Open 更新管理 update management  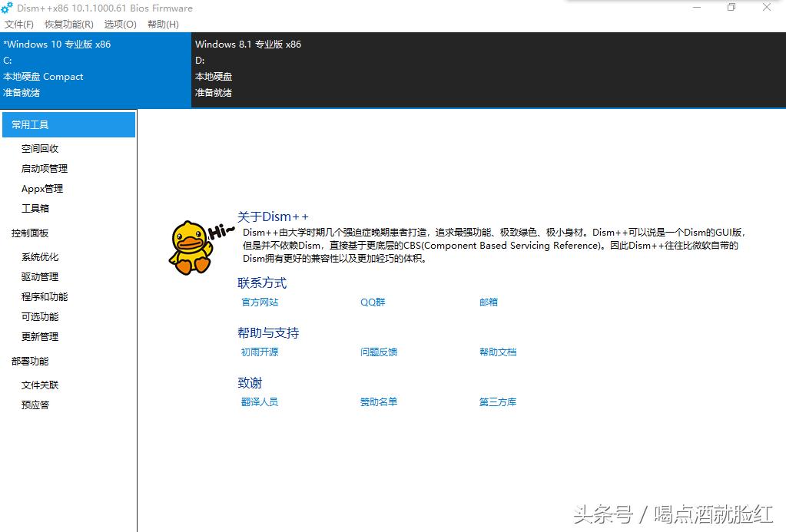[x=38, y=336]
